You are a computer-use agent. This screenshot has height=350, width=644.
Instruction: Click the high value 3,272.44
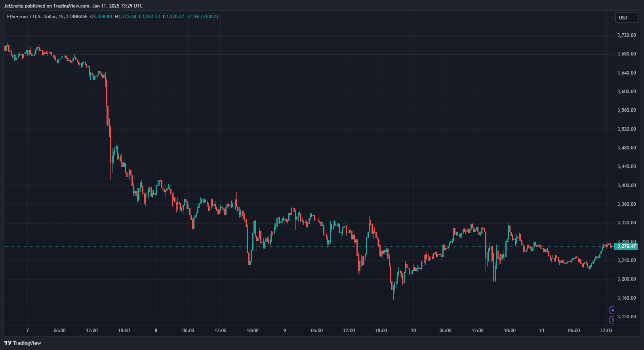tap(127, 17)
